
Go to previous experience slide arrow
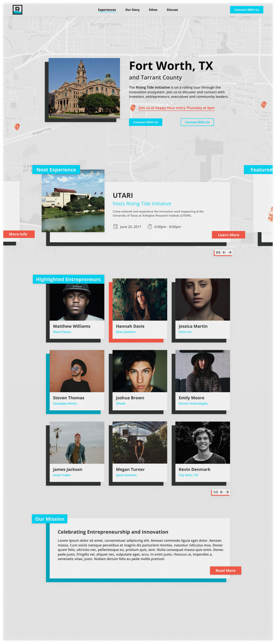click(x=224, y=252)
